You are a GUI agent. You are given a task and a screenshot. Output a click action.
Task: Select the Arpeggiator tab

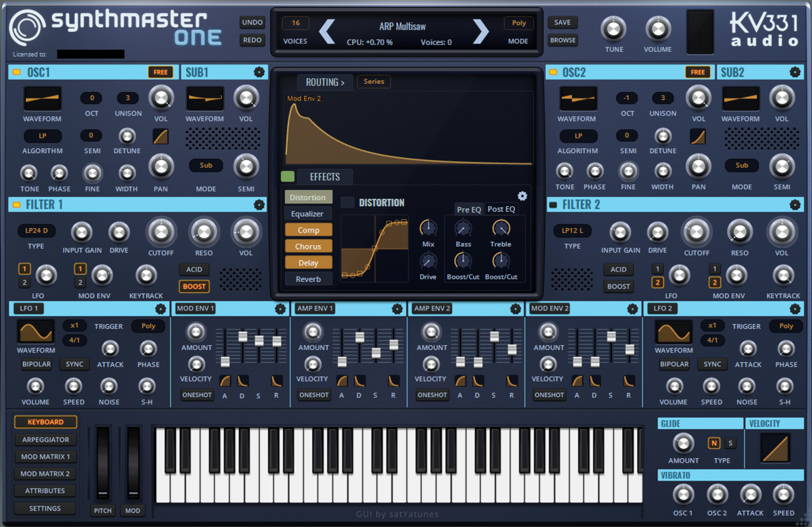point(46,439)
